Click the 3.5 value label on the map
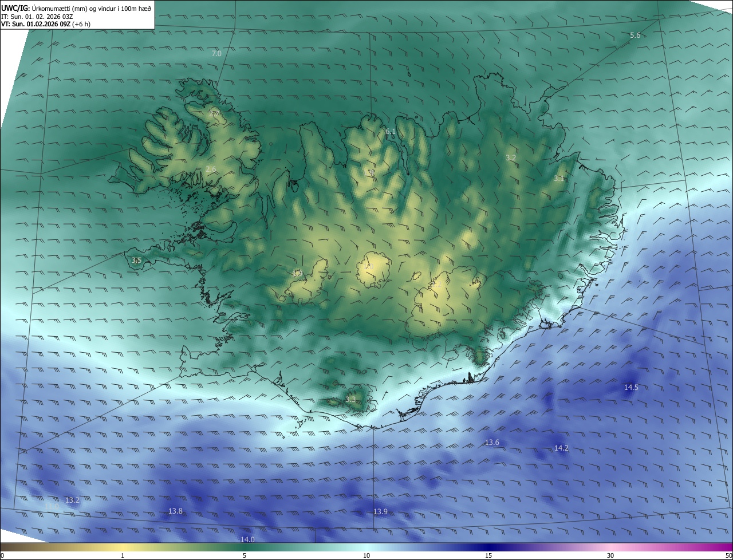The width and height of the screenshot is (733, 560). pyautogui.click(x=136, y=261)
